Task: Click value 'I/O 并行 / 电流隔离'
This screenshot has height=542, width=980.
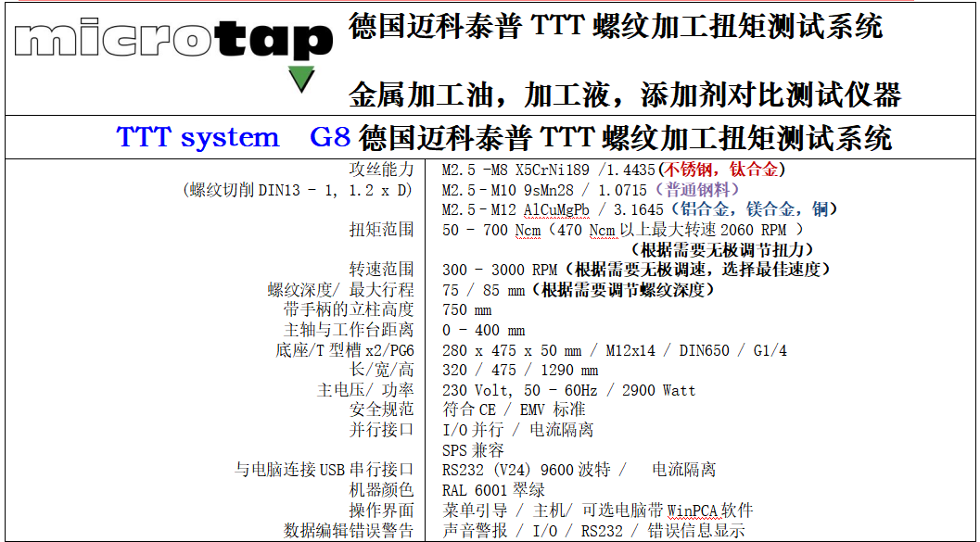Action: click(x=517, y=430)
